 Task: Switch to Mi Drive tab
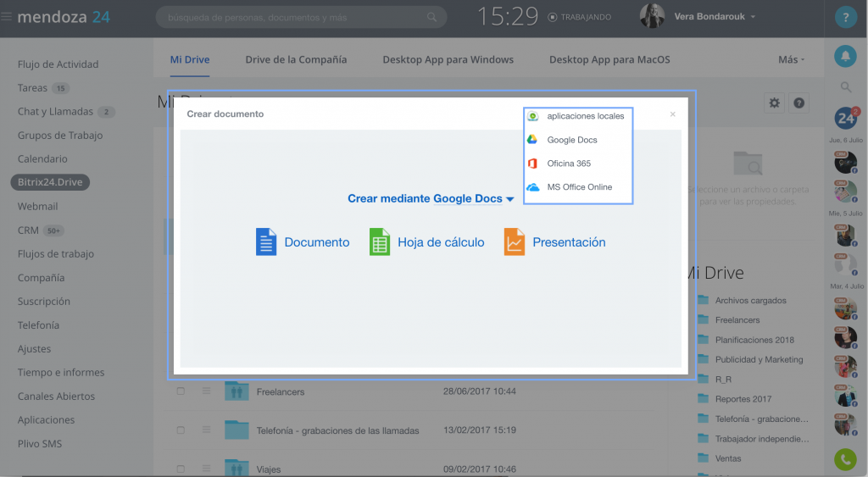coord(190,60)
